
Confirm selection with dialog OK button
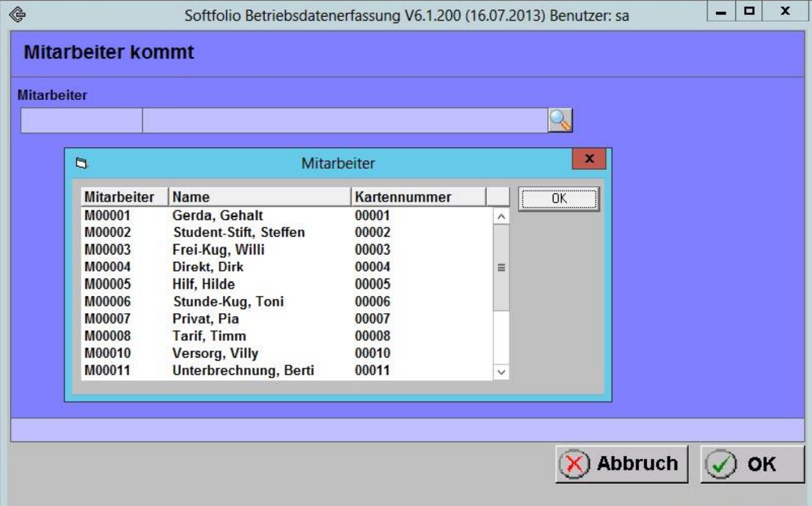[559, 199]
